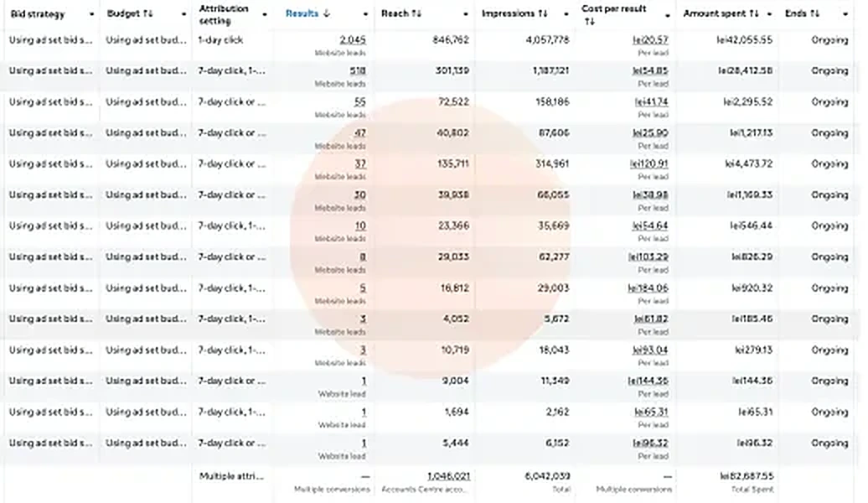Image resolution: width=868 pixels, height=503 pixels.
Task: Open the Budget column dropdown arrow
Action: (x=183, y=14)
